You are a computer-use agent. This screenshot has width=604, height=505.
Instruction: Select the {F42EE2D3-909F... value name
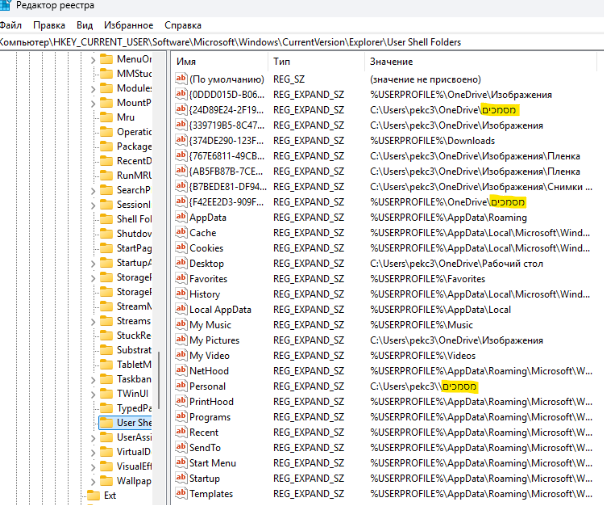226,202
